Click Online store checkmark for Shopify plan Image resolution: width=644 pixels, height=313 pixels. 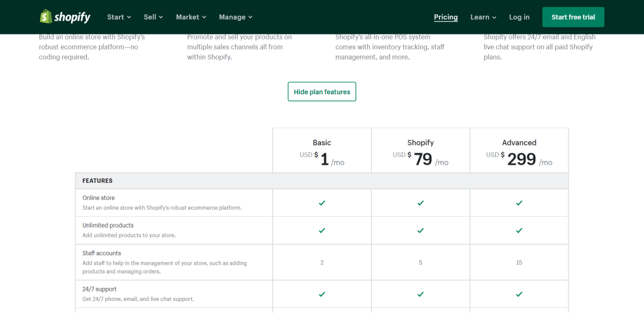click(421, 202)
